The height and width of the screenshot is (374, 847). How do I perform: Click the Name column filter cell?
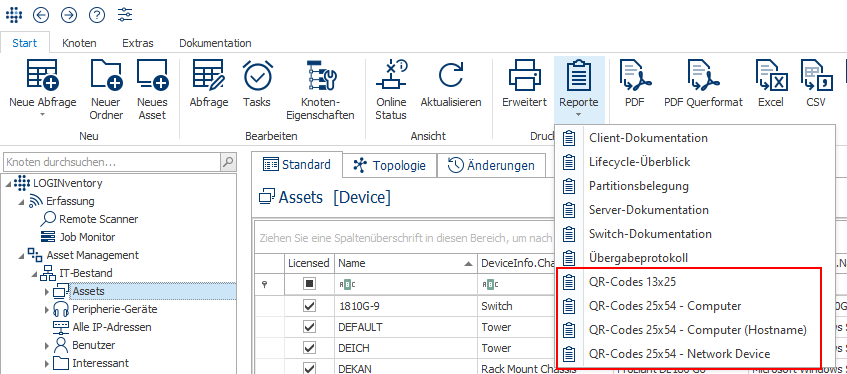(406, 285)
